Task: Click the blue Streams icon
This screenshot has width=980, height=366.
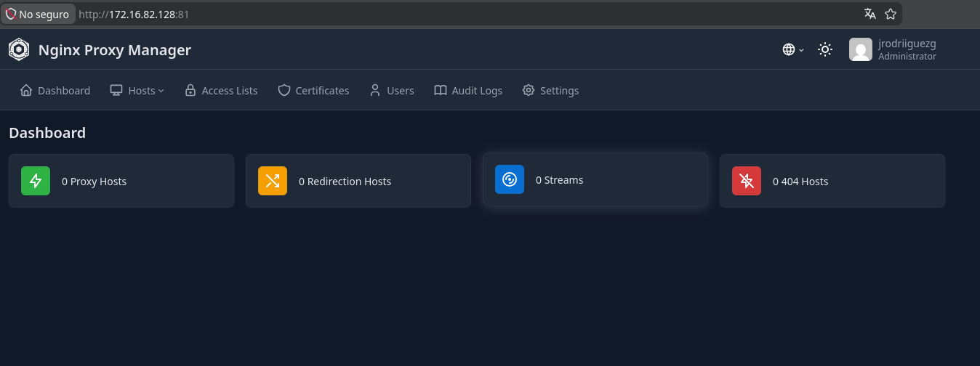Action: [510, 179]
